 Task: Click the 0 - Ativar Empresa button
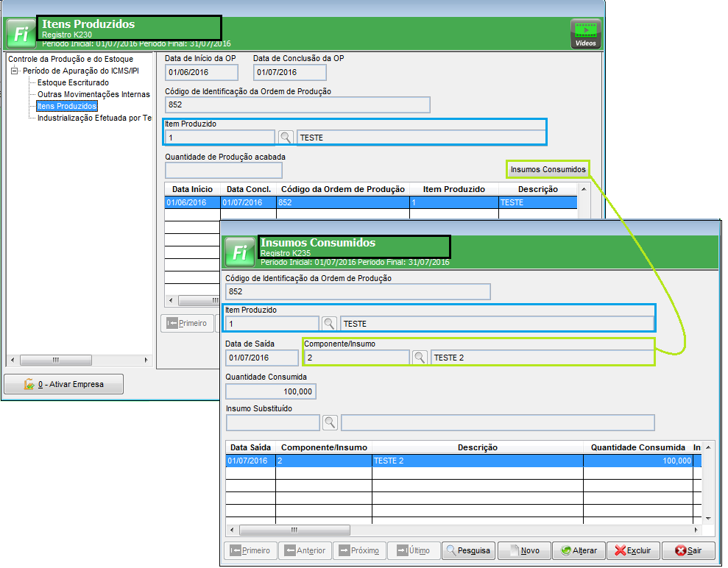tap(64, 384)
